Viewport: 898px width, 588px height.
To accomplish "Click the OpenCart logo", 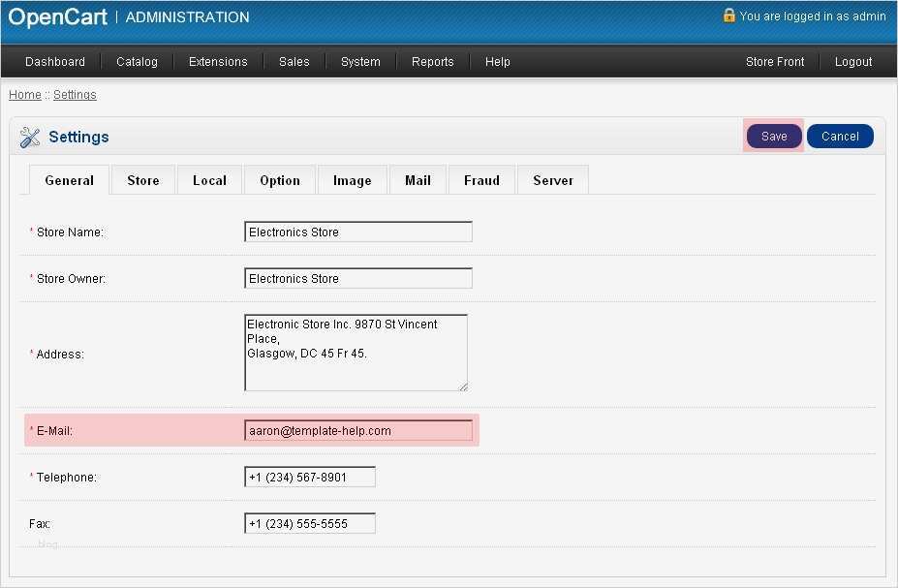I will [x=57, y=16].
